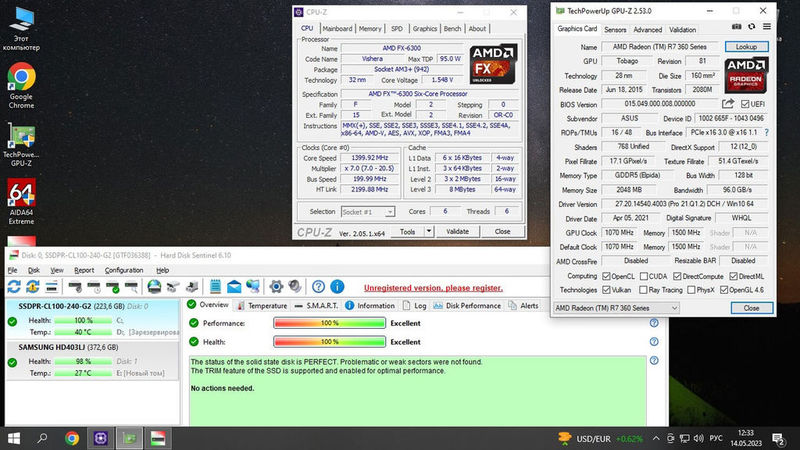Open the S.M.A.R.T. tab in Hard Disk Sentinel
The height and width of the screenshot is (450, 800).
(316, 306)
